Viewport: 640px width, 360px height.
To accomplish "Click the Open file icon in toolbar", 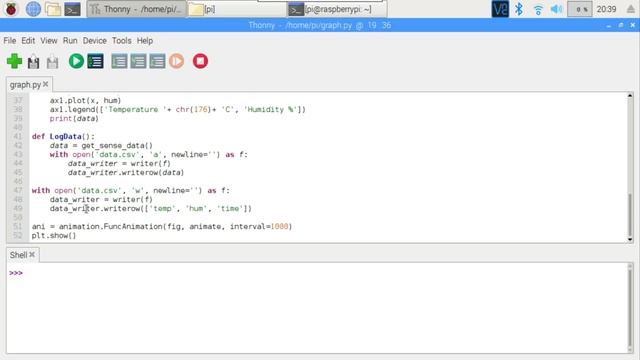I will pos(33,62).
